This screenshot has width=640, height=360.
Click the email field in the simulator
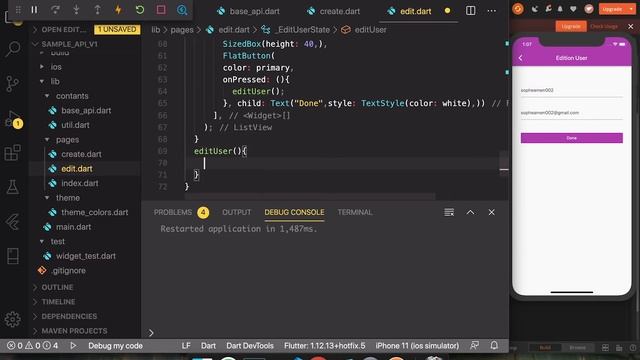[571, 113]
